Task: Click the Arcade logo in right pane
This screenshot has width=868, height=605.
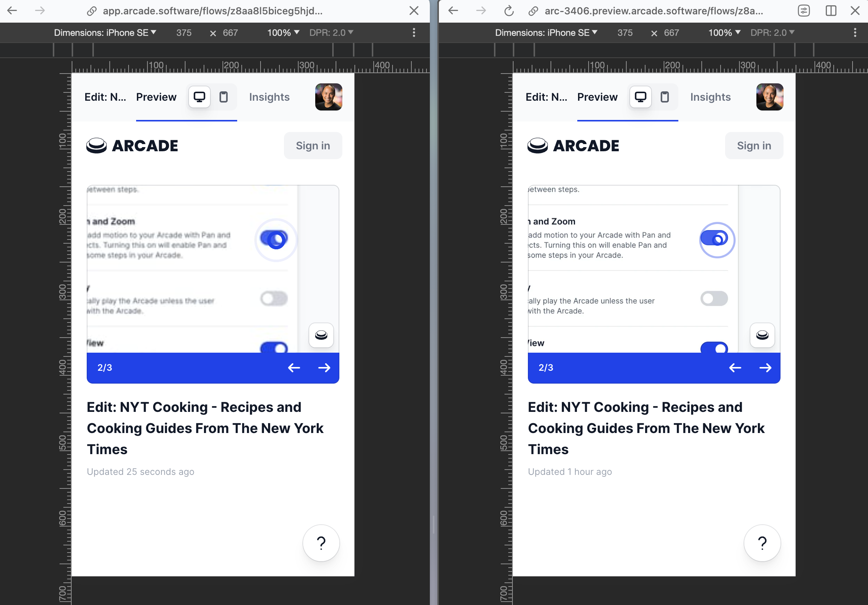Action: [x=573, y=146]
